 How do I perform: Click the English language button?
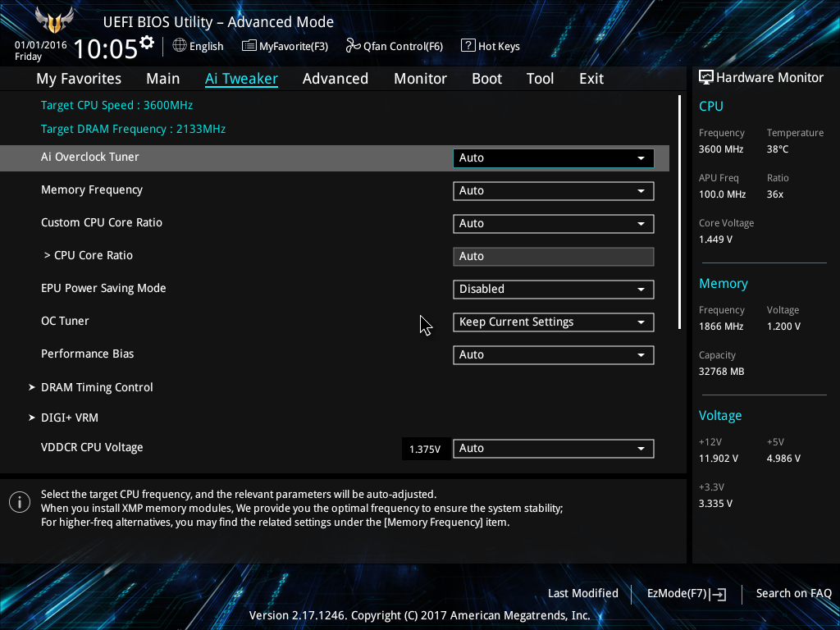199,46
